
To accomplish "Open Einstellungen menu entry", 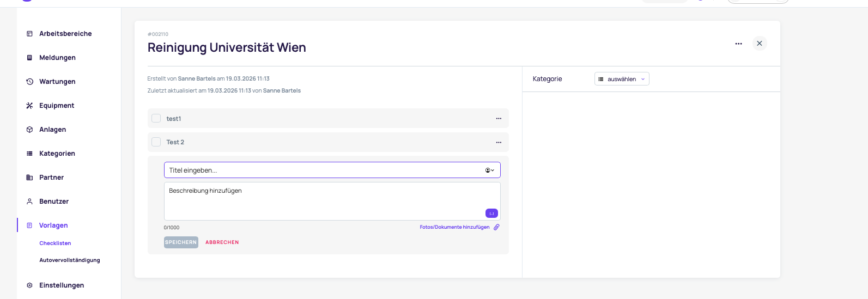I will coord(62,285).
